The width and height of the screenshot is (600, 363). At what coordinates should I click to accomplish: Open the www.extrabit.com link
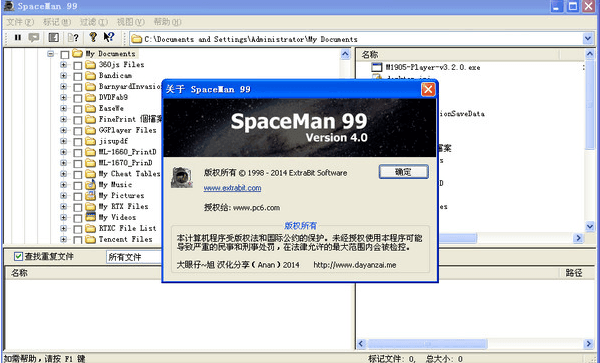[232, 188]
